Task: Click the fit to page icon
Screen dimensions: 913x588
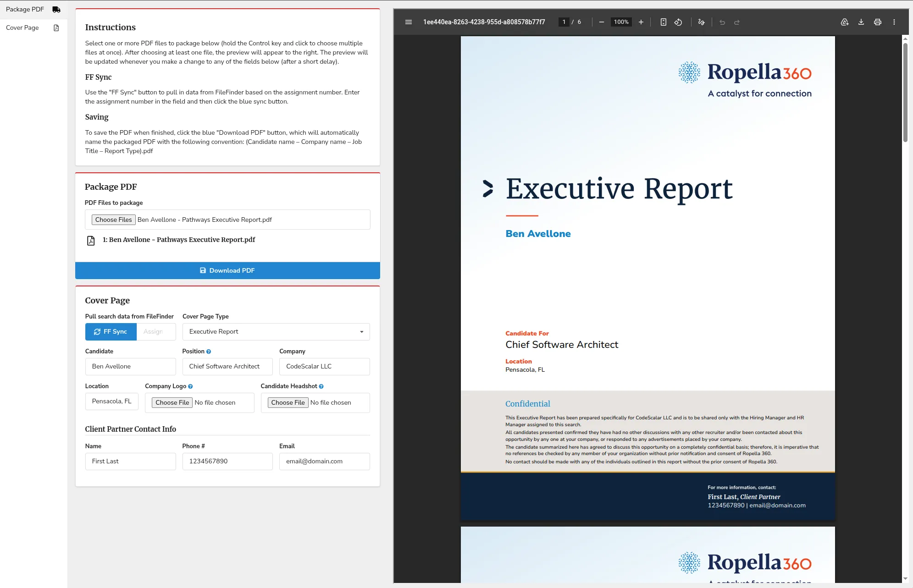Action: [x=663, y=22]
